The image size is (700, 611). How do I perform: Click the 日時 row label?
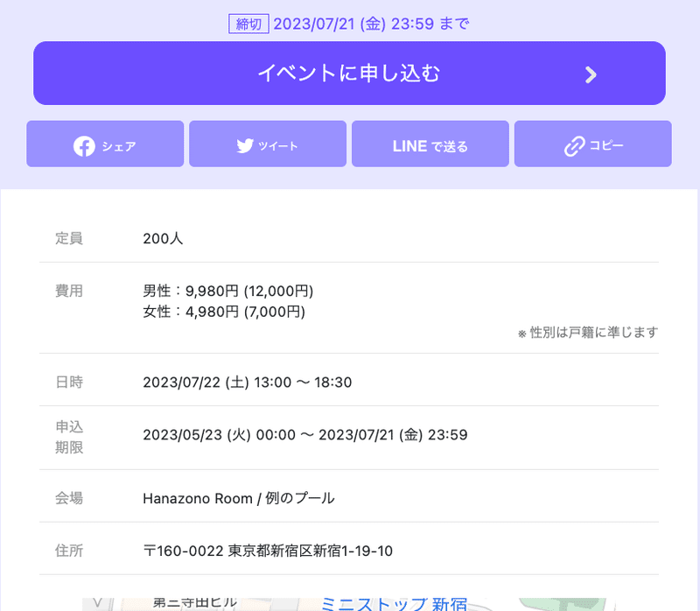pos(69,383)
